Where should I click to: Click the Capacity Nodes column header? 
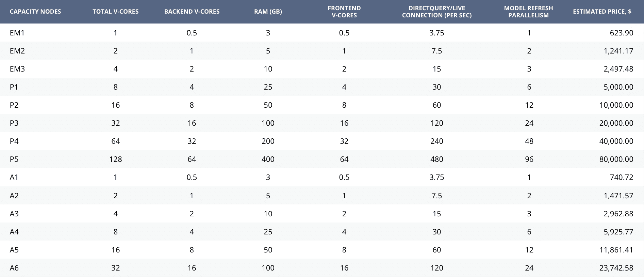click(35, 12)
